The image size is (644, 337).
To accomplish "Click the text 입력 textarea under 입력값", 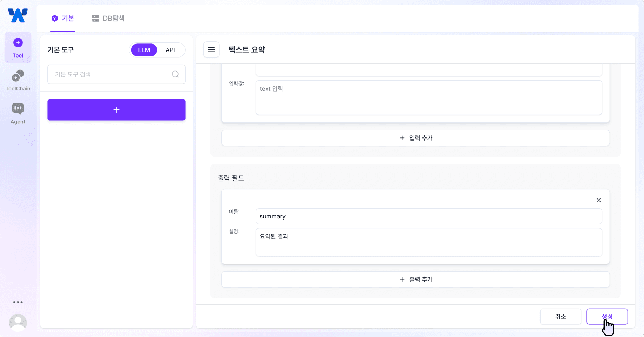I will 429,97.
